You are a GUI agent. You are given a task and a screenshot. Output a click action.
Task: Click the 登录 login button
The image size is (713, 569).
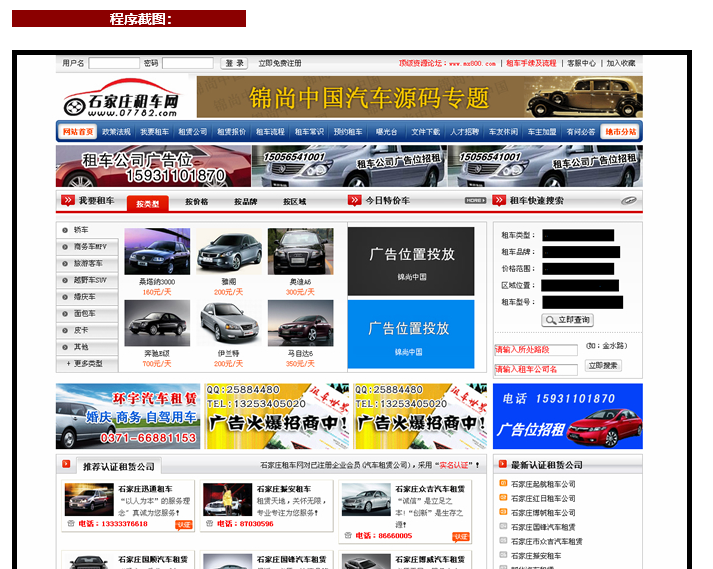point(234,63)
